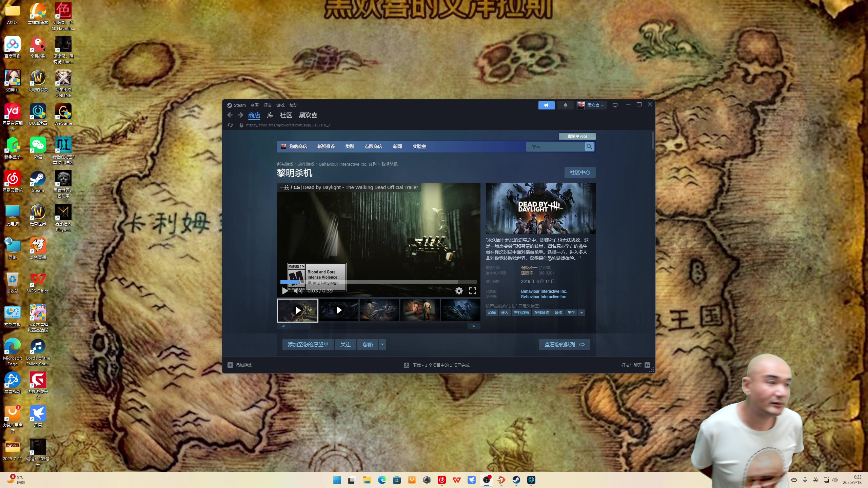Viewport: 868px width, 488px height.
Task: Open Steam notifications bell
Action: pyautogui.click(x=565, y=105)
